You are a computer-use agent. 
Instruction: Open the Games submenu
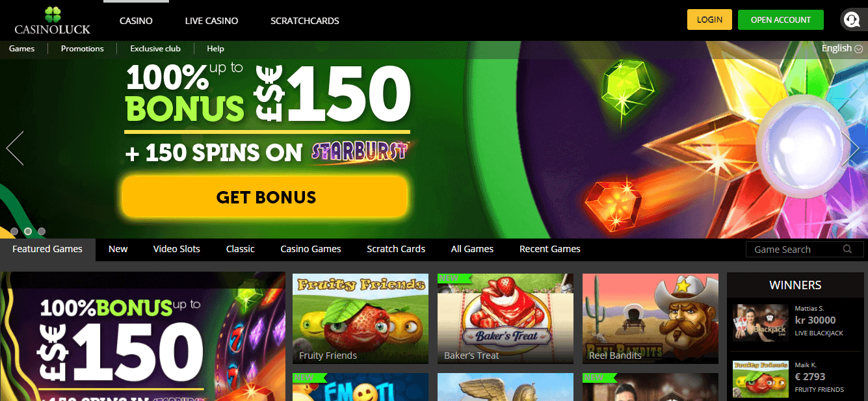pyautogui.click(x=22, y=49)
